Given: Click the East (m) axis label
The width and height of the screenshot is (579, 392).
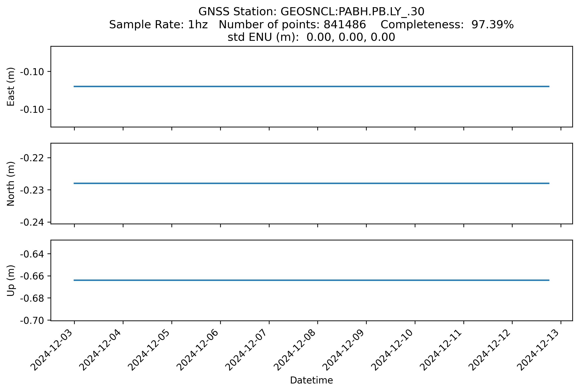Looking at the screenshot, I should point(11,87).
